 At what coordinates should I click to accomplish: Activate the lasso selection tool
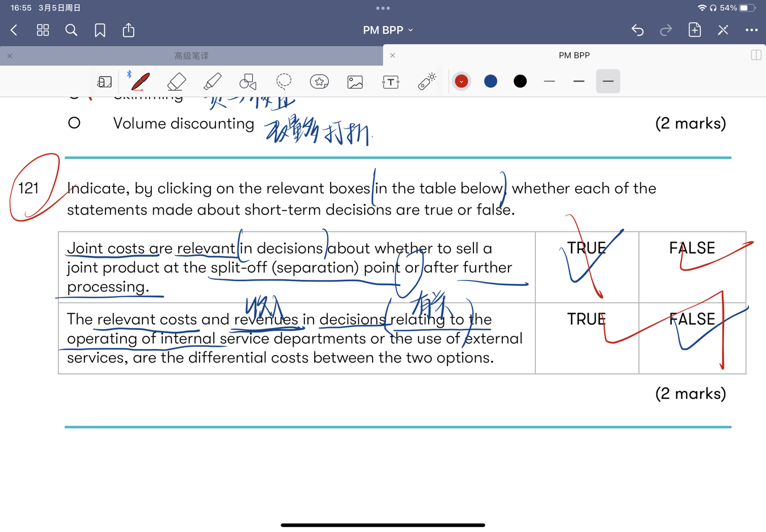click(x=283, y=82)
